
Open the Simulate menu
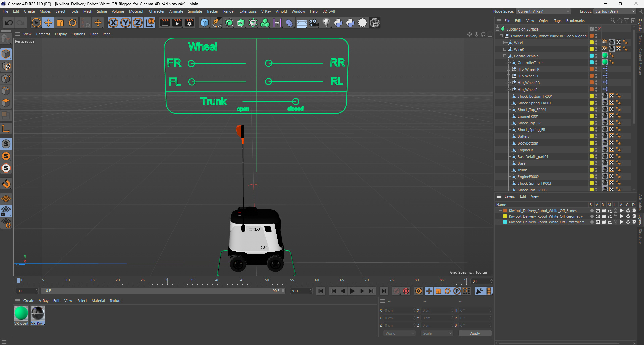tap(195, 11)
